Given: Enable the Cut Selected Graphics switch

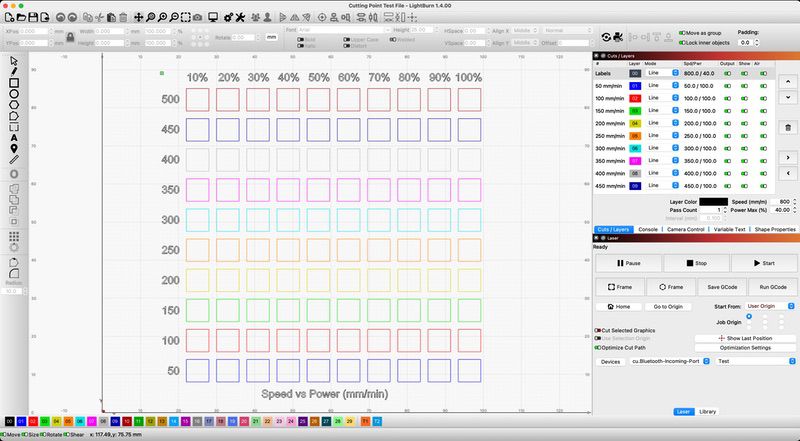Looking at the screenshot, I should [x=599, y=329].
